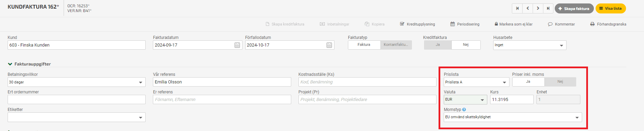This screenshot has height=131, width=644.
Task: Navigate to the previous invoice
Action: (527, 8)
